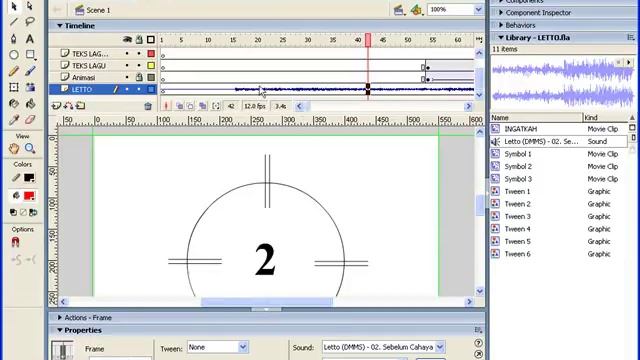Expand the Component Inspector panel
Image resolution: width=640 pixels, height=360 pixels.
click(501, 13)
